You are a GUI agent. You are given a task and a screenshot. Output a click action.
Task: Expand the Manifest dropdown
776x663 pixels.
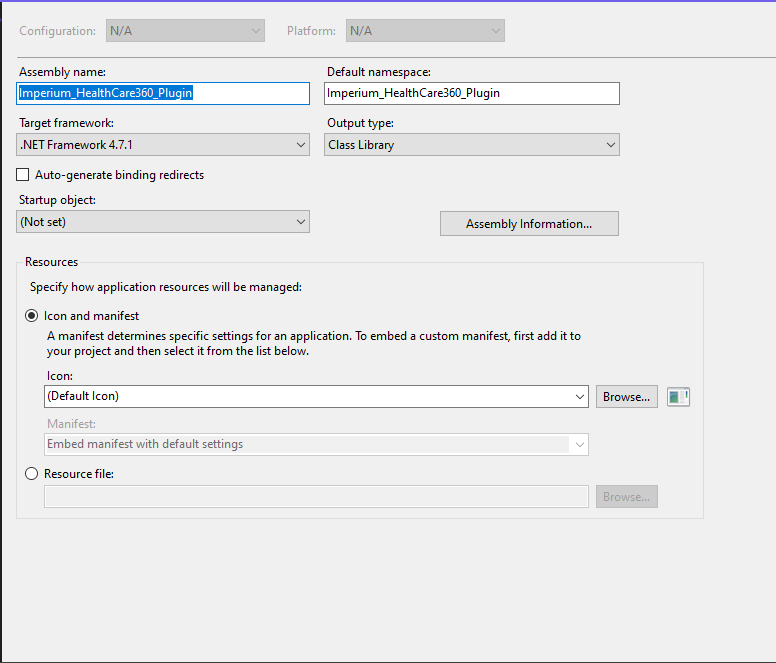316,444
